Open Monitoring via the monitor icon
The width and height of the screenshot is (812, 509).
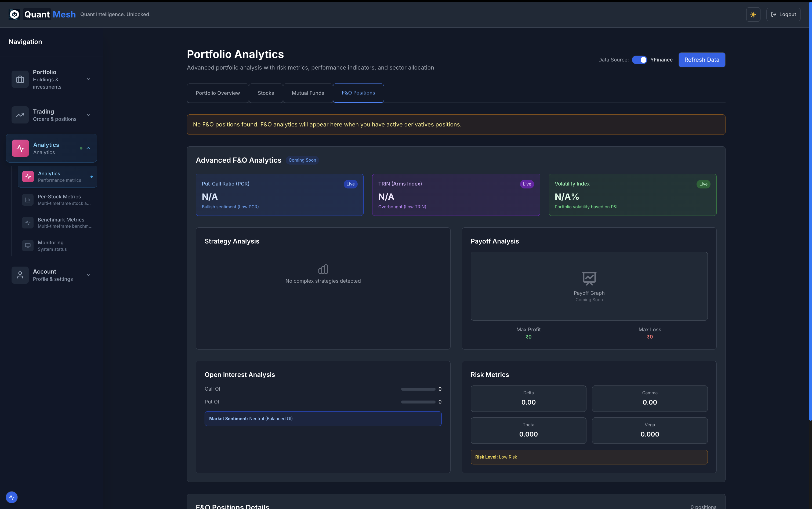pyautogui.click(x=28, y=245)
